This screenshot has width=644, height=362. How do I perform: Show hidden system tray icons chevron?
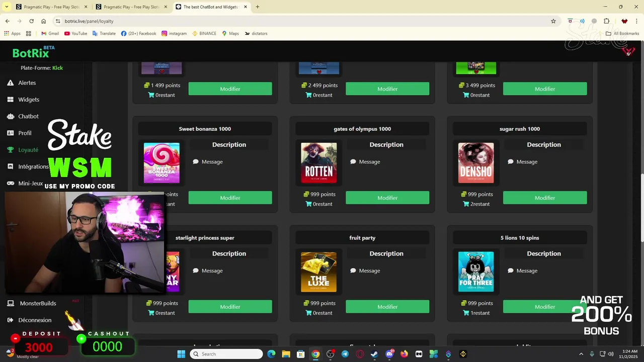581,354
